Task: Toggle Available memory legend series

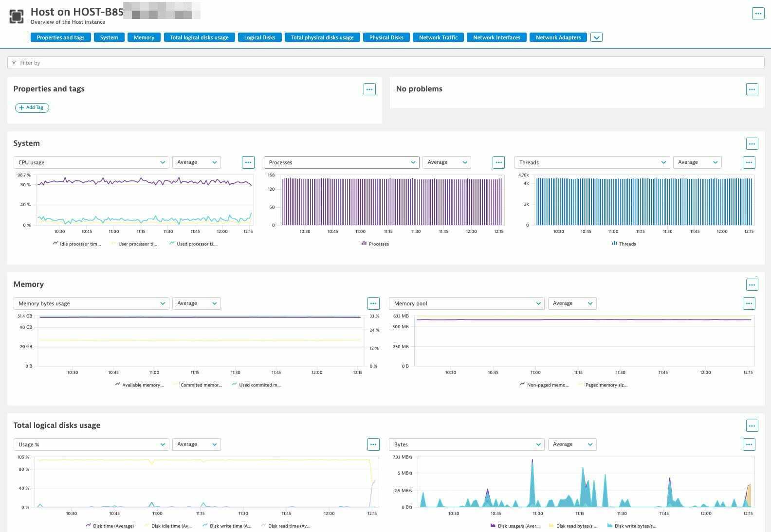Action: pos(139,385)
